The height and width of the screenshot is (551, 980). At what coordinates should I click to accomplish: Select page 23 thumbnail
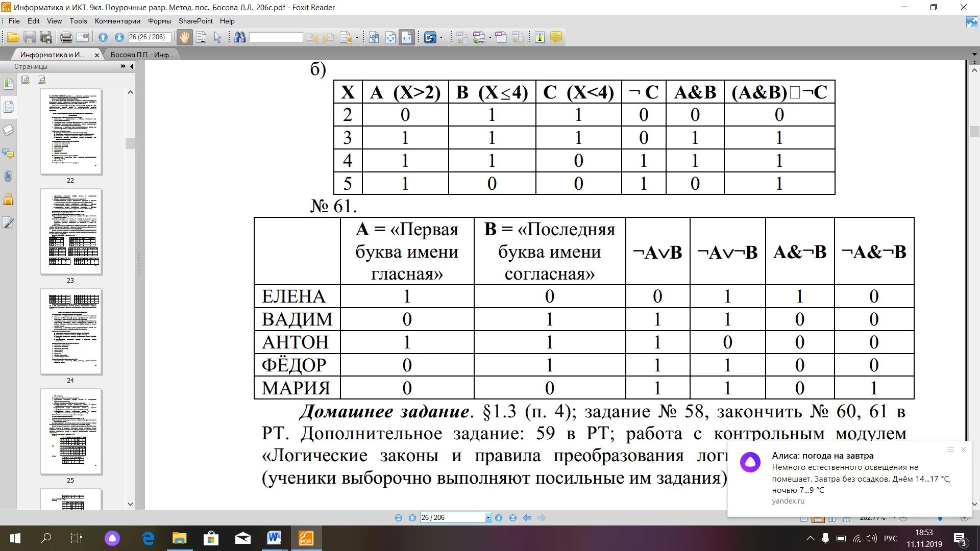point(71,232)
